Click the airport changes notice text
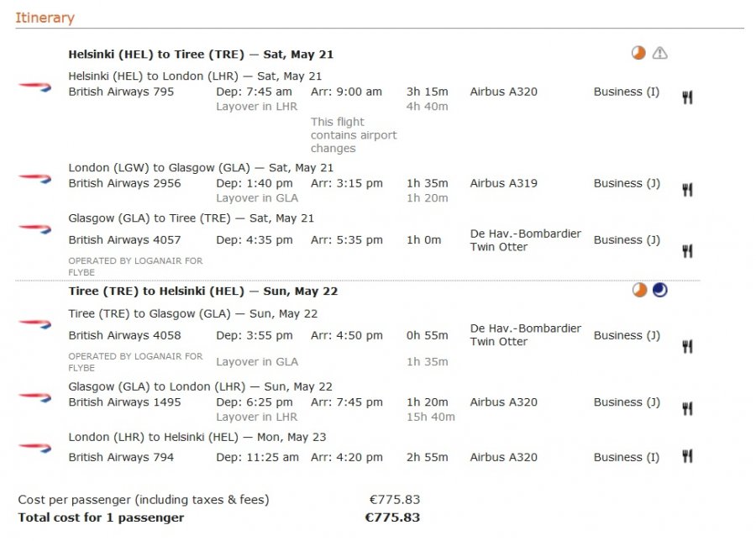This screenshot has height=541, width=756. point(353,135)
